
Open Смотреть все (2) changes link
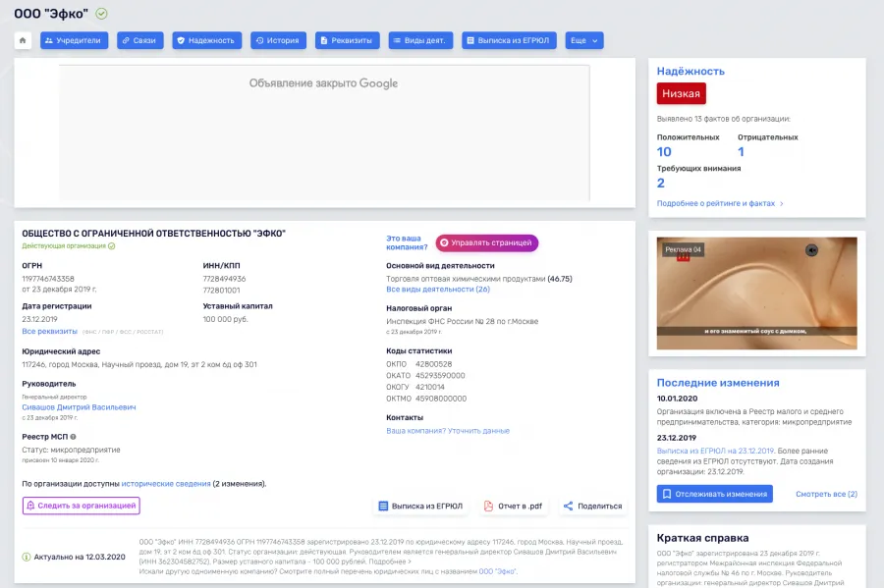click(826, 494)
